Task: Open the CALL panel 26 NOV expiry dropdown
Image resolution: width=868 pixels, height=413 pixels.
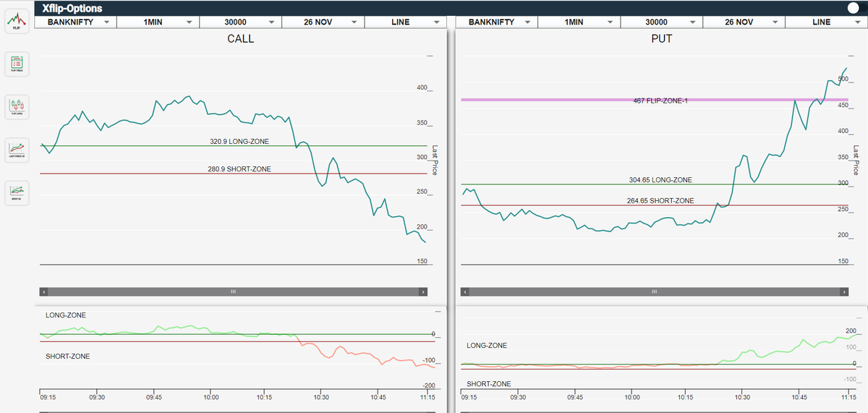Action: tap(323, 22)
